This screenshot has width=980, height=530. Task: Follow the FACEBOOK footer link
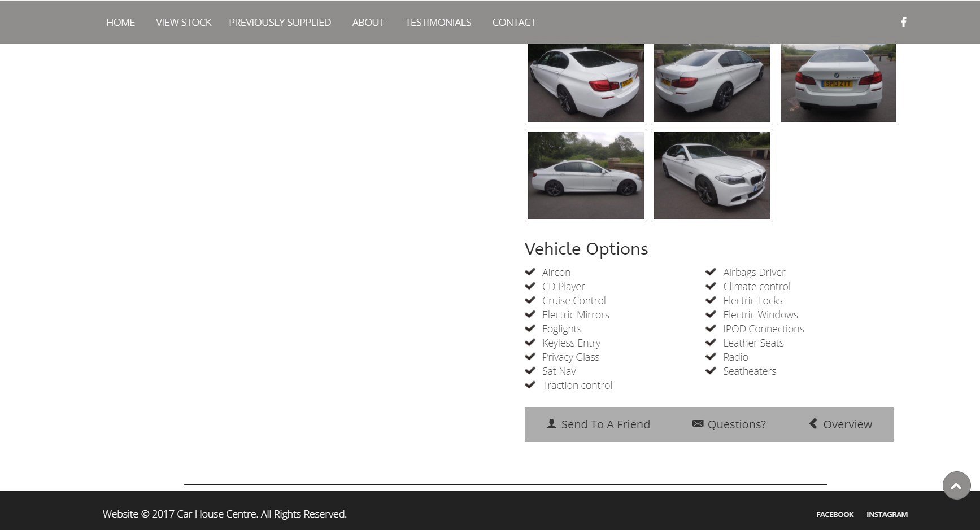834,514
